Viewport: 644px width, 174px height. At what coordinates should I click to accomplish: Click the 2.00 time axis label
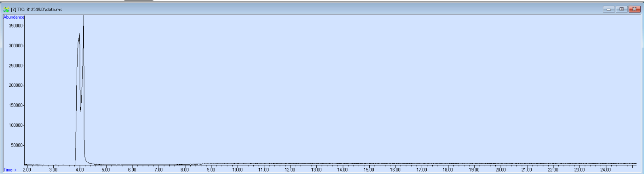point(27,170)
